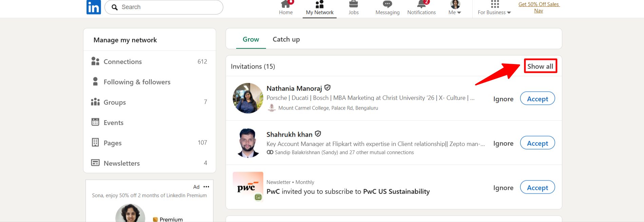Switch to the Catch up tab
Image resolution: width=644 pixels, height=222 pixels.
point(286,39)
